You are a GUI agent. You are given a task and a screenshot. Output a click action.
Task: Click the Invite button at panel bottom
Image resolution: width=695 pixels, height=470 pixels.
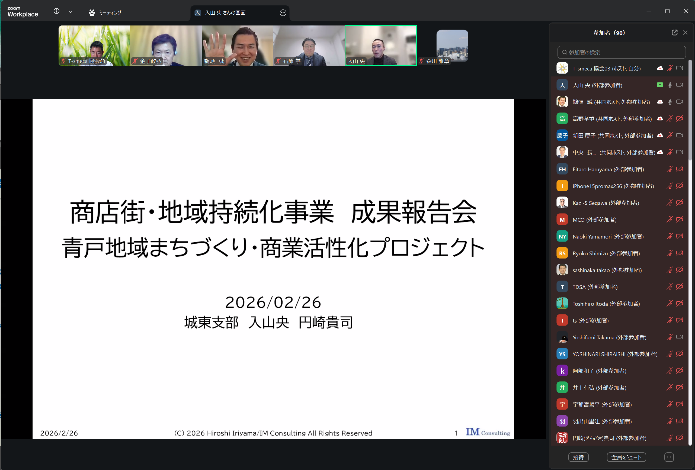pyautogui.click(x=579, y=457)
